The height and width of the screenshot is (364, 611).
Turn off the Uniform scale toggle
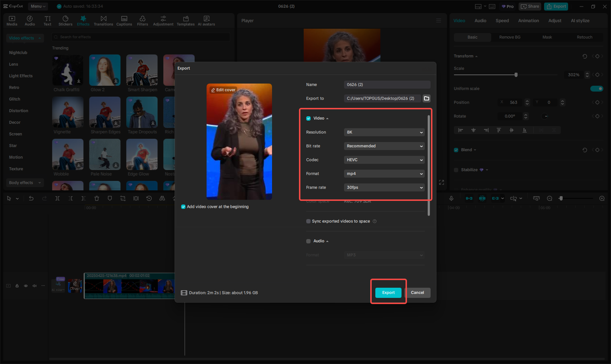point(597,88)
